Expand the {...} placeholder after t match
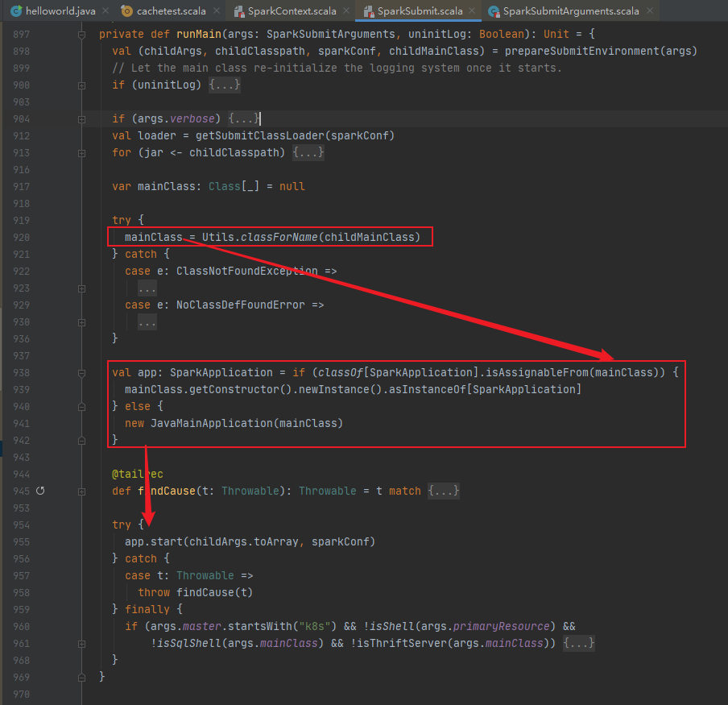Viewport: 728px width, 705px height. [x=444, y=491]
